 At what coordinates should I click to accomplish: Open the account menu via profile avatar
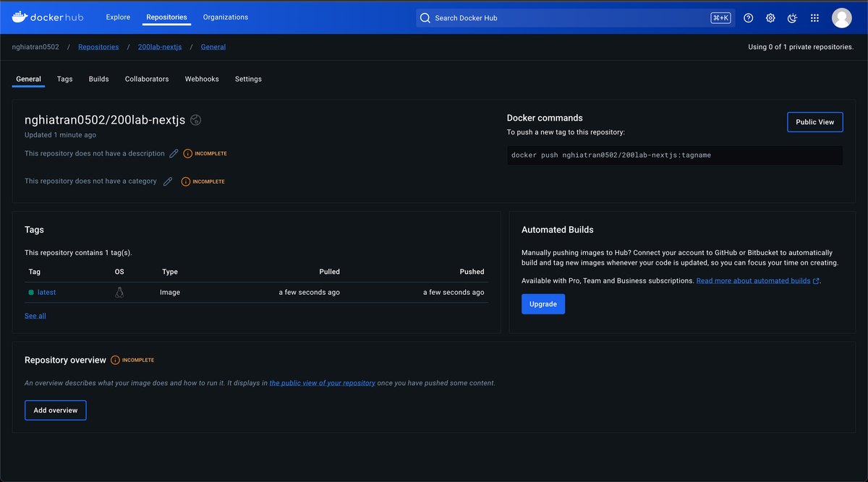coord(841,17)
